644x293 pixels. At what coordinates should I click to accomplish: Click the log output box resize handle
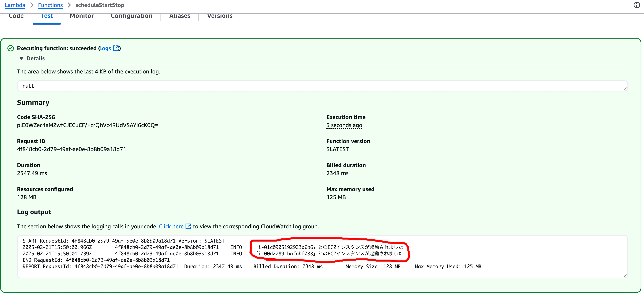[625, 276]
